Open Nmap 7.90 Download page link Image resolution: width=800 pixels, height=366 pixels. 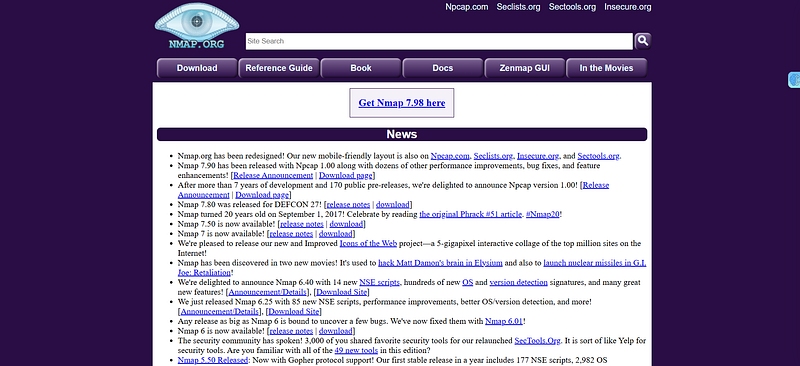(346, 176)
